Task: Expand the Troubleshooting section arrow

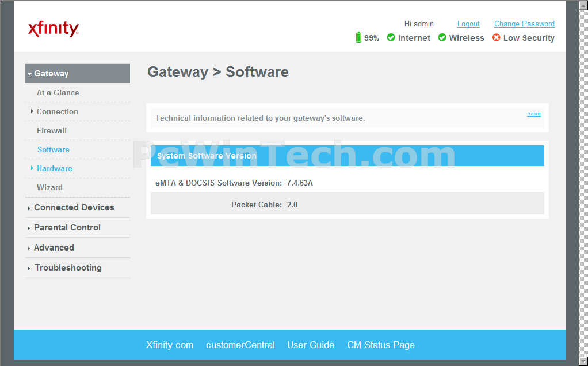Action: [29, 268]
